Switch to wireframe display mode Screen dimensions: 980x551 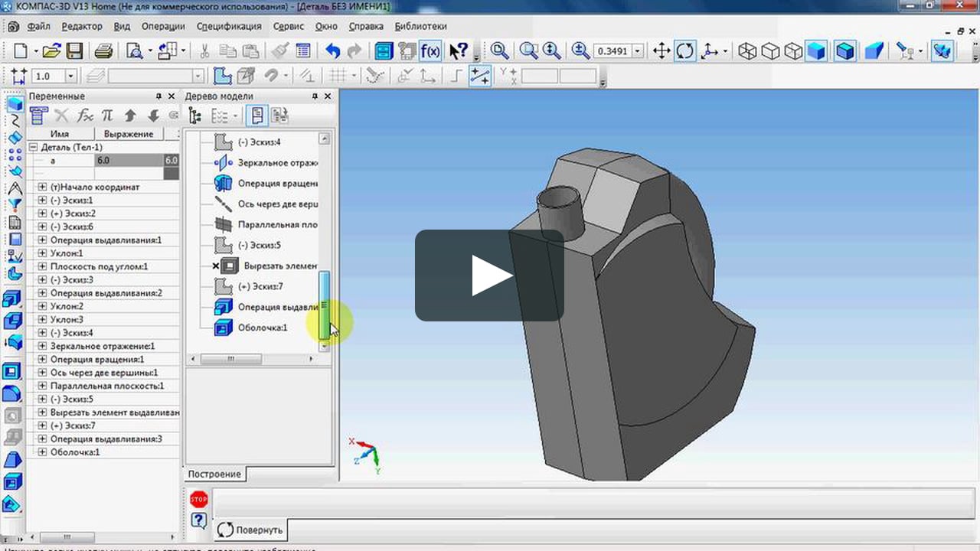point(747,51)
